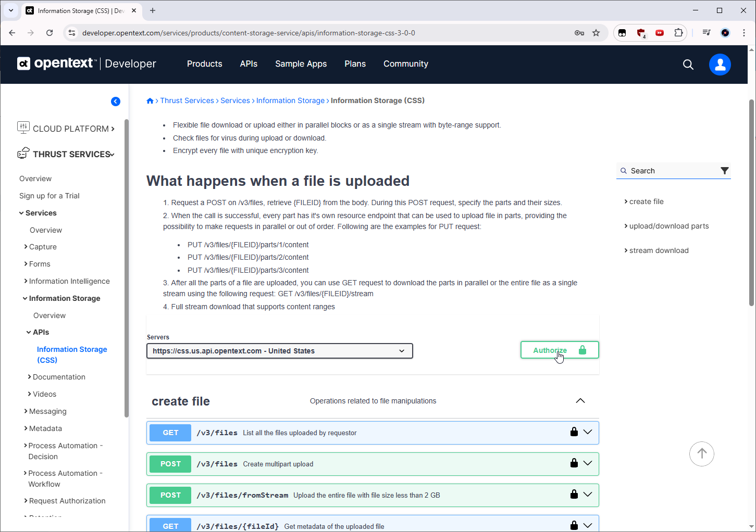The image size is (756, 532).
Task: Click the Cloud Platform sidebar icon
Action: click(23, 128)
